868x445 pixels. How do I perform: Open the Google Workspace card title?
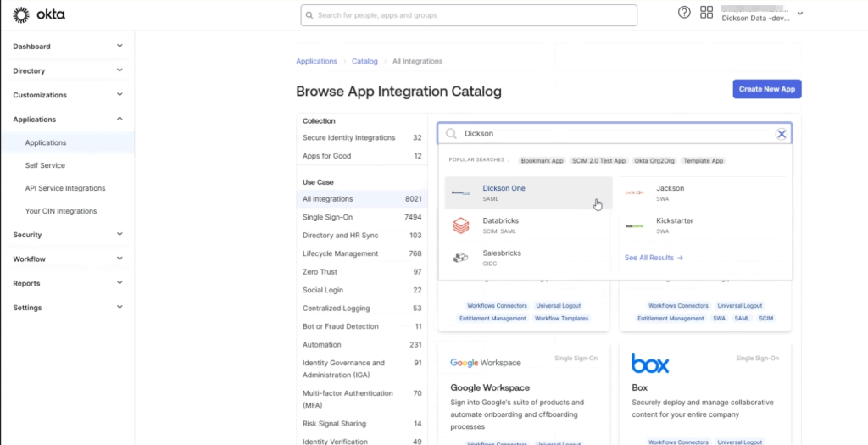point(490,387)
